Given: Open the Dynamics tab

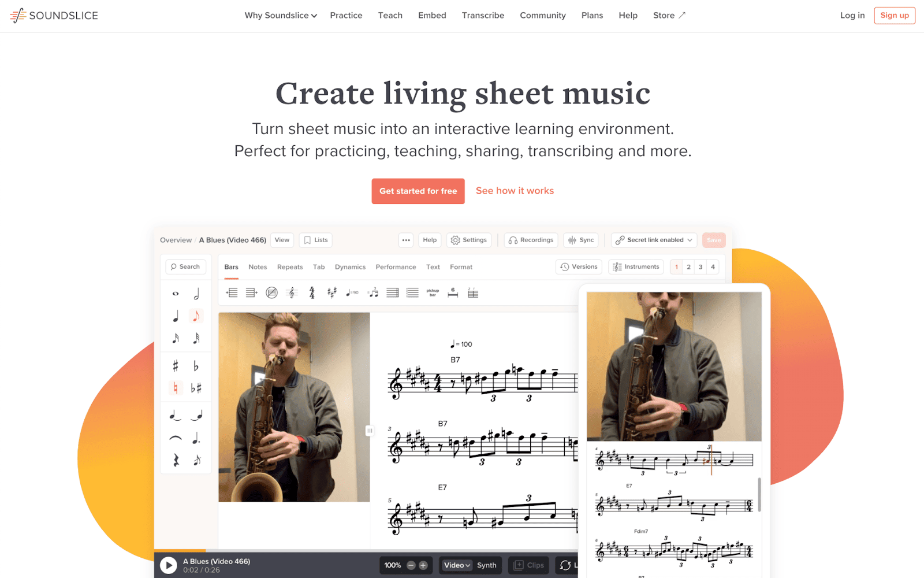Looking at the screenshot, I should tap(350, 267).
